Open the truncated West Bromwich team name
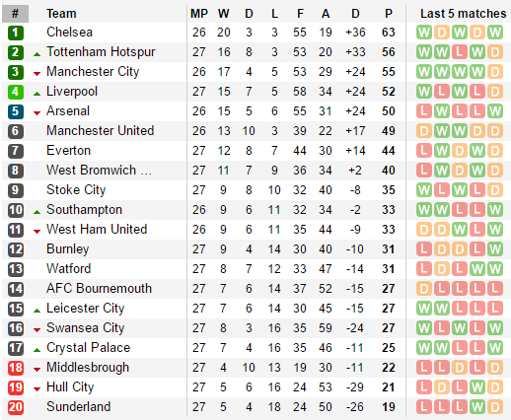Viewport: 511px width, 420px height. point(99,171)
